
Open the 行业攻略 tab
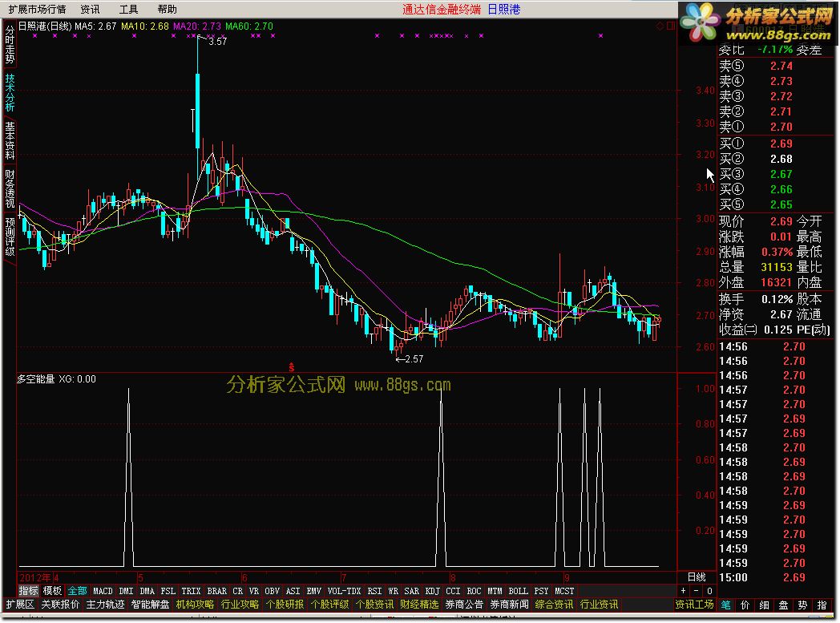(x=240, y=605)
